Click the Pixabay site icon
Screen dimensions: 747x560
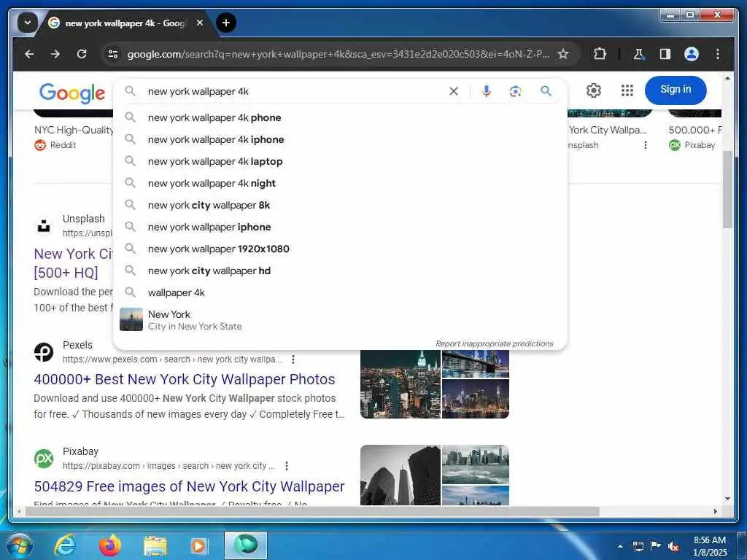pyautogui.click(x=44, y=459)
